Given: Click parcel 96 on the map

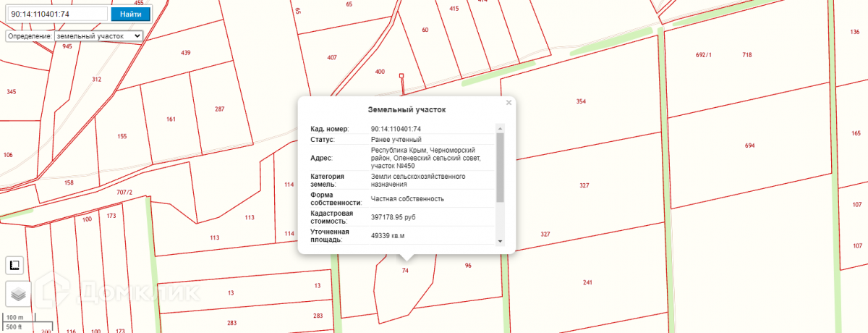Looking at the screenshot, I should (468, 266).
